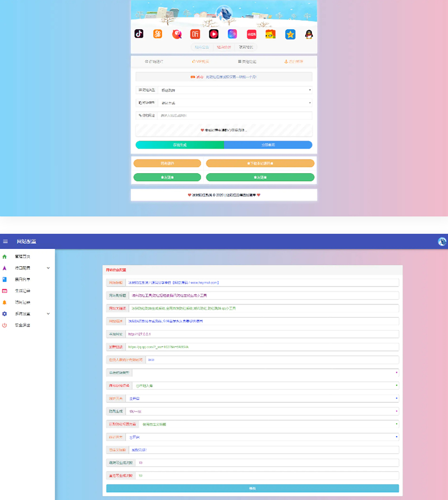Click the TikTok app icon

click(139, 34)
